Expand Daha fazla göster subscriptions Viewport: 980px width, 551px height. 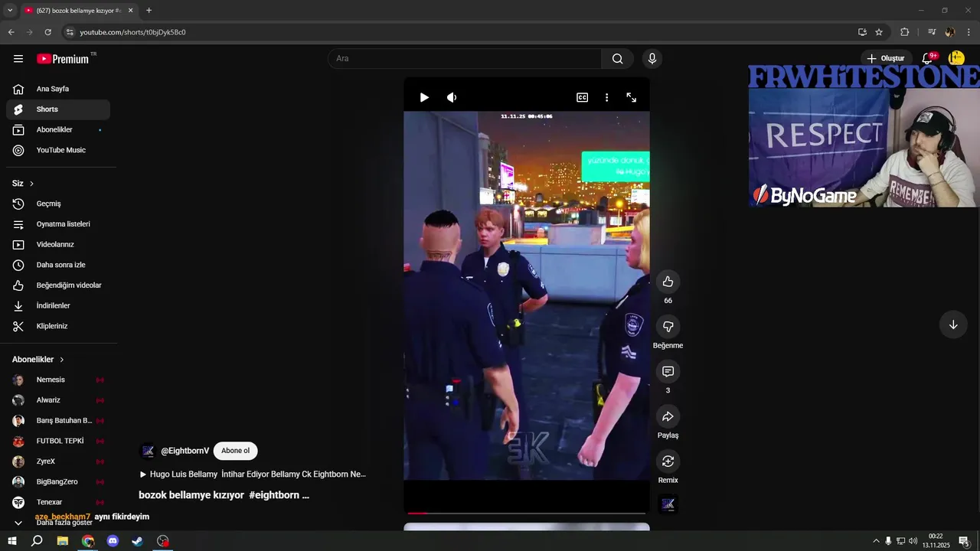pos(58,523)
